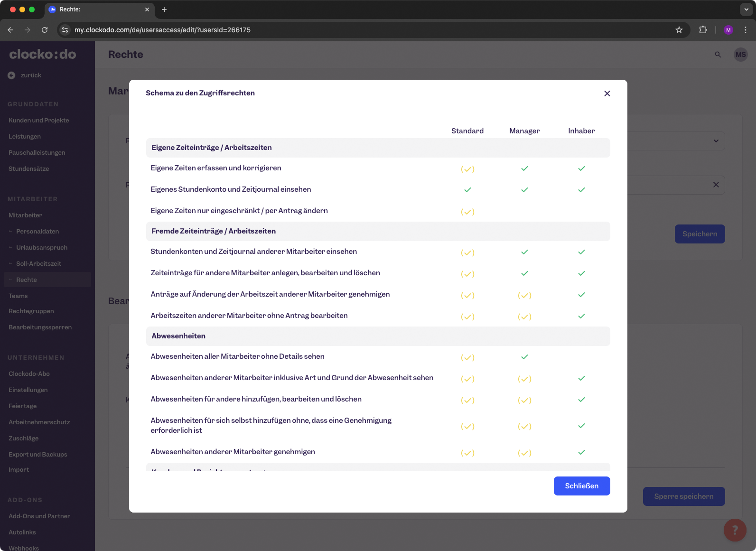The width and height of the screenshot is (756, 551).
Task: Open the MS user avatar menu
Action: coord(740,55)
